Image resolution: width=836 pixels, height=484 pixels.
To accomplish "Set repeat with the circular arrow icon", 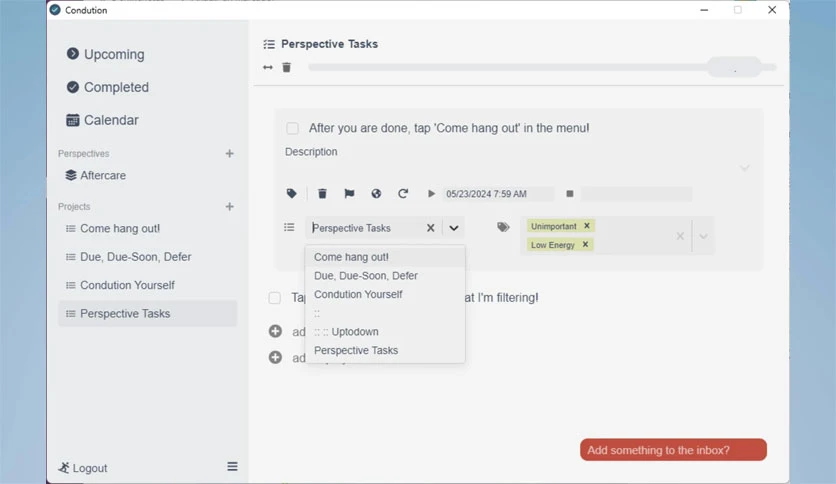I will [403, 193].
